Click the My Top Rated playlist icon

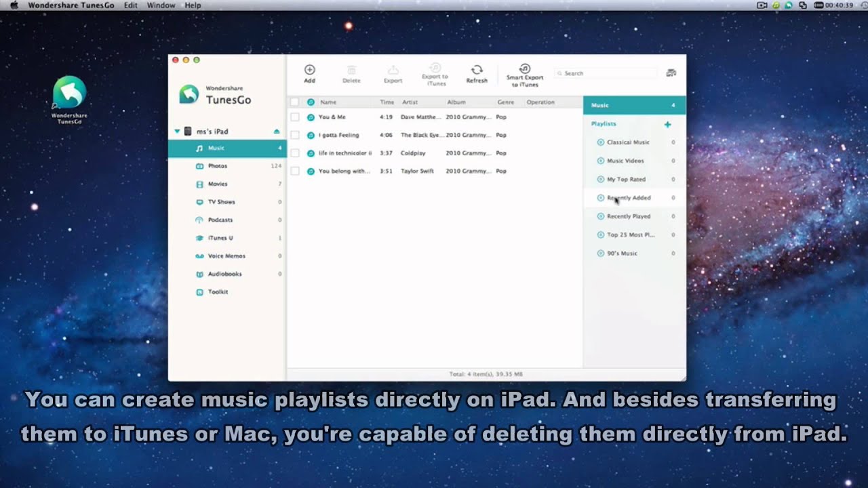pyautogui.click(x=600, y=179)
